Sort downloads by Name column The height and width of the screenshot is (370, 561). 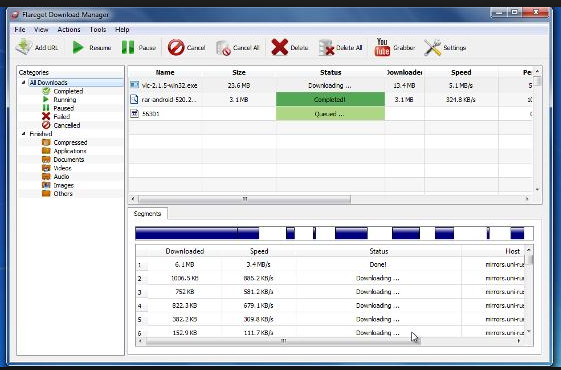165,72
